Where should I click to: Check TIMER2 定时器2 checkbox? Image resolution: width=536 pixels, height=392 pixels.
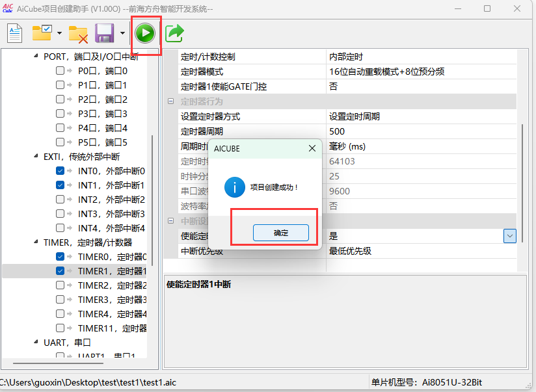tap(60, 285)
